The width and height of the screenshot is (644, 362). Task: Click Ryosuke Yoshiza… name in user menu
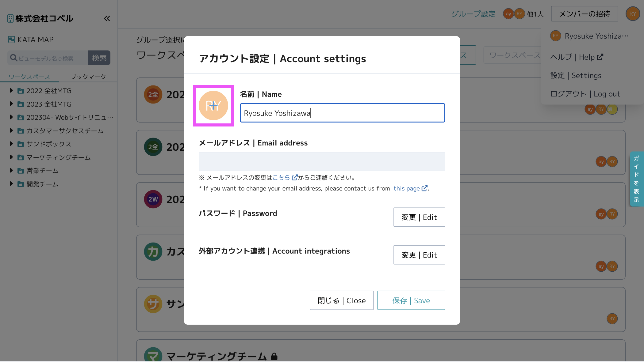pyautogui.click(x=596, y=36)
